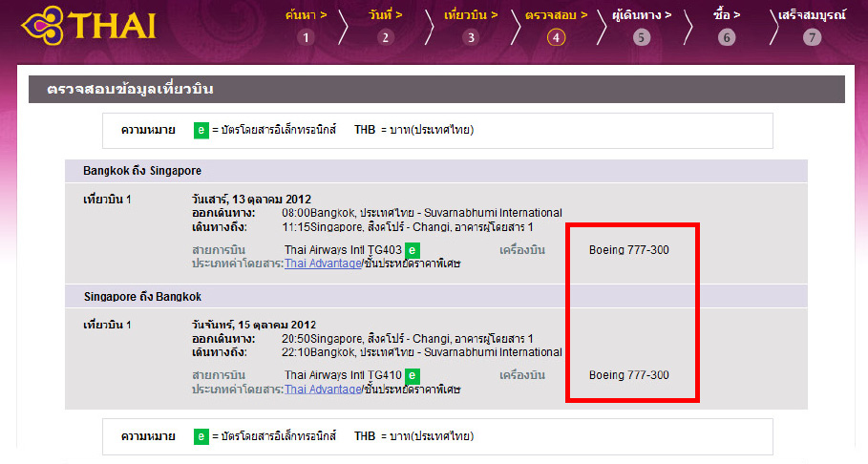Click e-ticket icon in top legend

click(201, 130)
